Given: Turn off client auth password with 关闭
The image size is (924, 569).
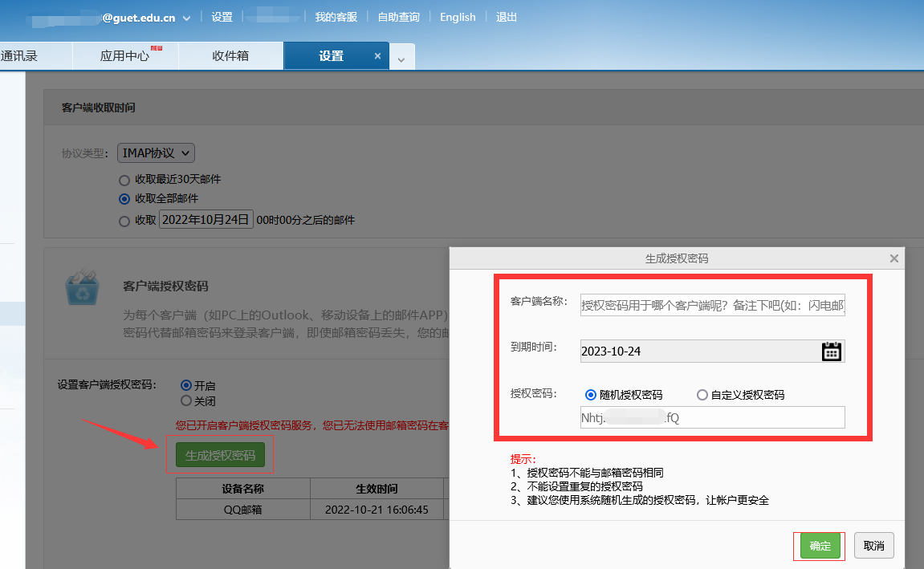Looking at the screenshot, I should point(186,400).
